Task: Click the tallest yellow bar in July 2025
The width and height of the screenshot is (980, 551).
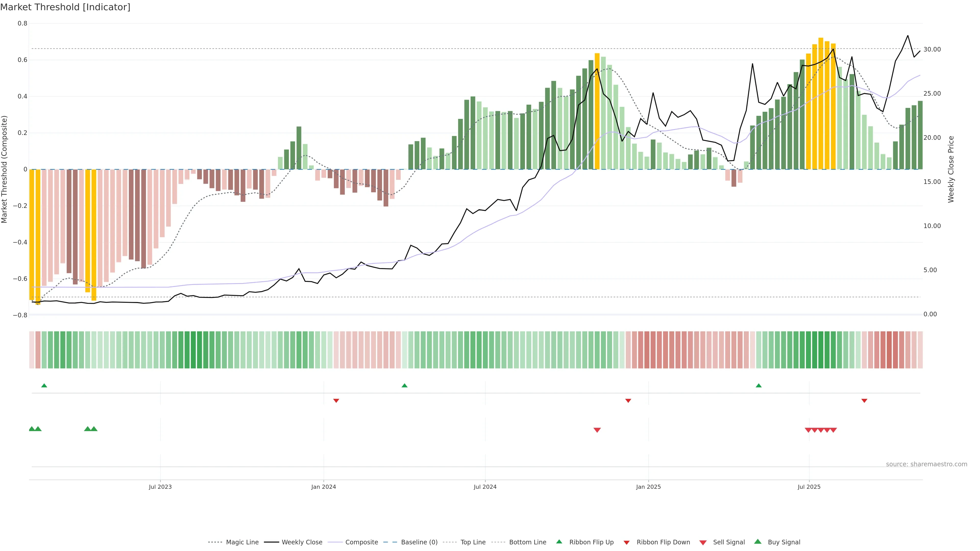Action: click(820, 103)
